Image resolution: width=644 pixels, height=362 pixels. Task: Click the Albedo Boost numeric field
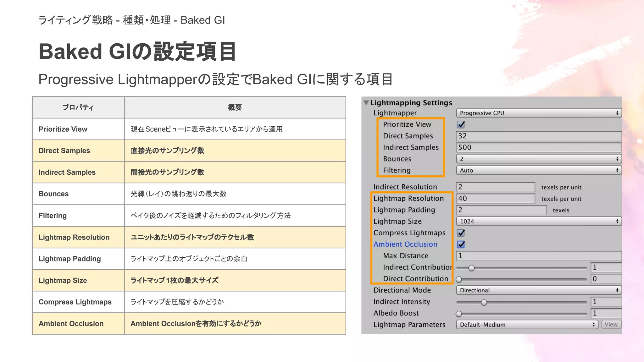[606, 313]
